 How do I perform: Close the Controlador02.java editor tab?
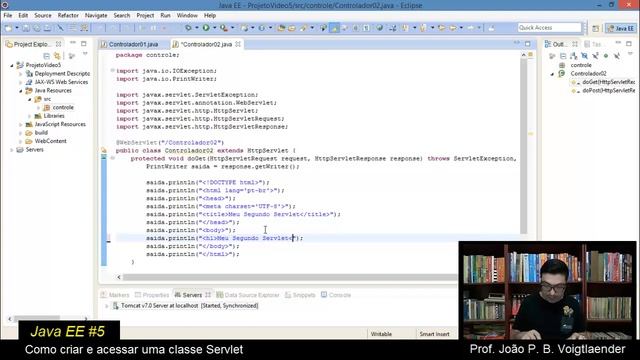(x=238, y=44)
